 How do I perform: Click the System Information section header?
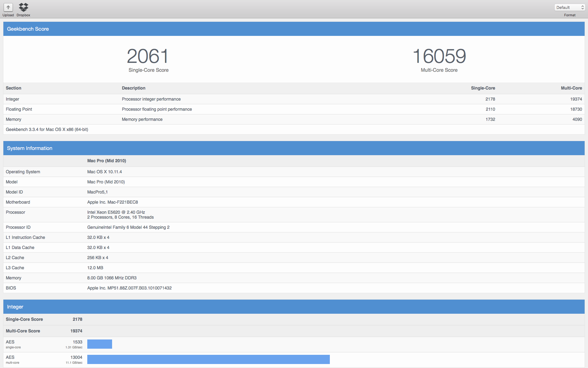coord(30,148)
